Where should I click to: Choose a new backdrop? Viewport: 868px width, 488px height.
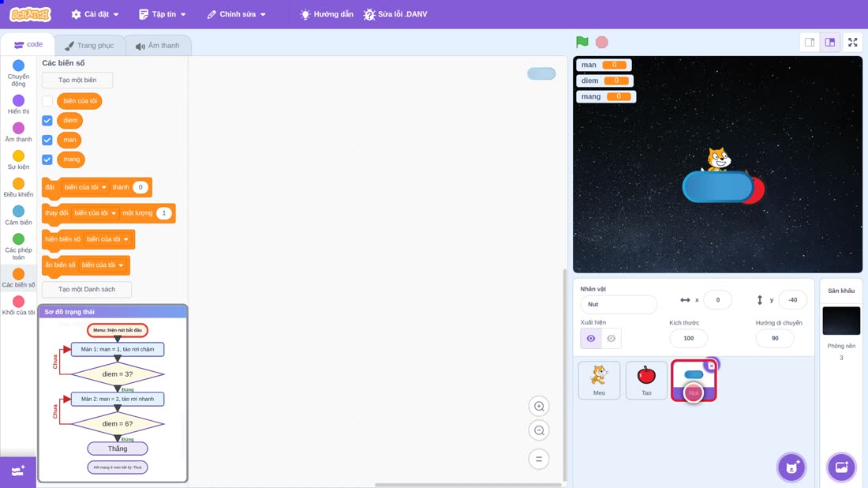(841, 467)
